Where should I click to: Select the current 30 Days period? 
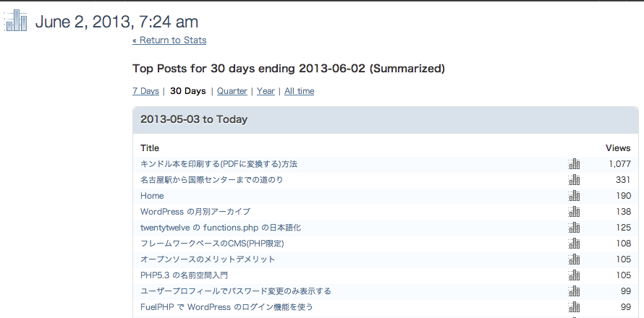(x=187, y=91)
